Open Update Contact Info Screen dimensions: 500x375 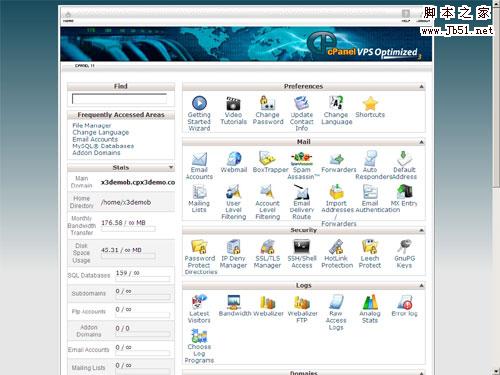click(302, 103)
